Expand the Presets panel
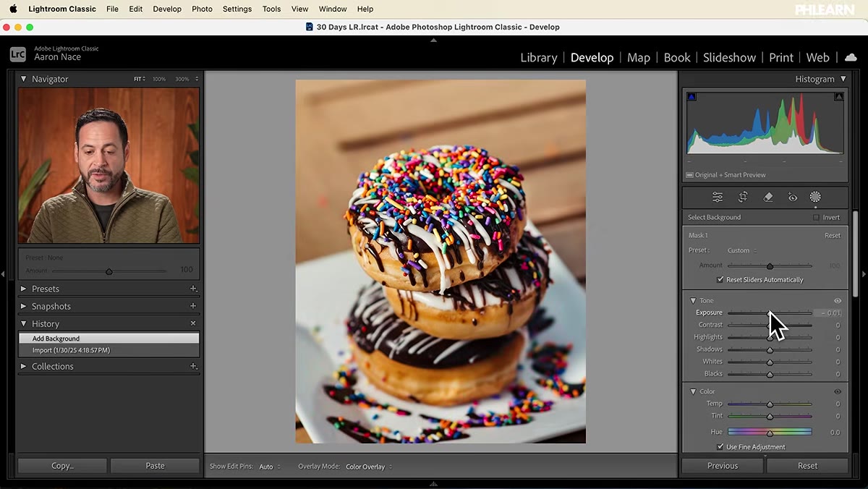Viewport: 868px width, 489px height. (23, 289)
